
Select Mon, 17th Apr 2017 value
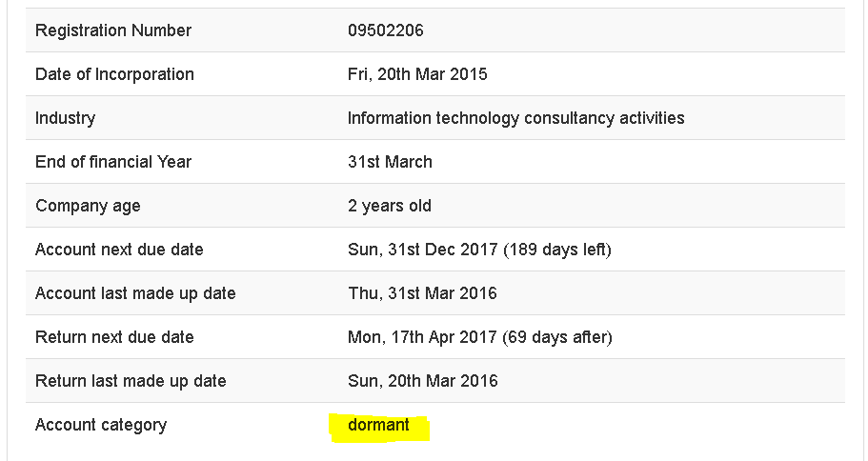(x=422, y=337)
